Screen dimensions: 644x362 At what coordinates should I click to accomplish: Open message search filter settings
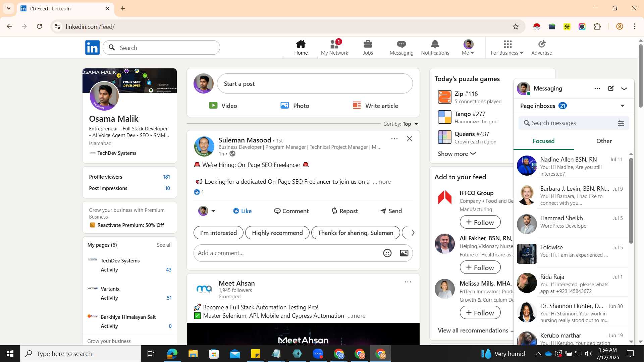[x=621, y=123]
